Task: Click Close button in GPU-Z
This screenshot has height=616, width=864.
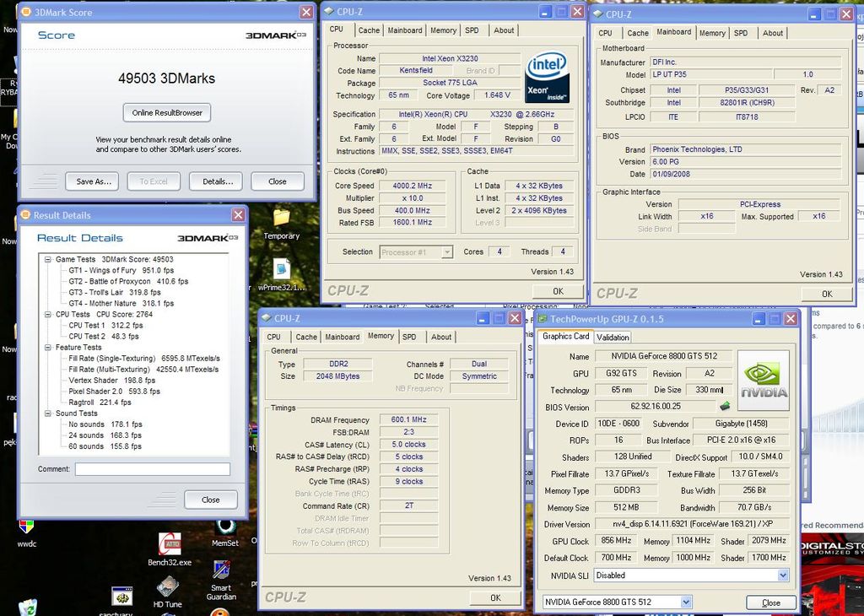Action: pos(771,602)
